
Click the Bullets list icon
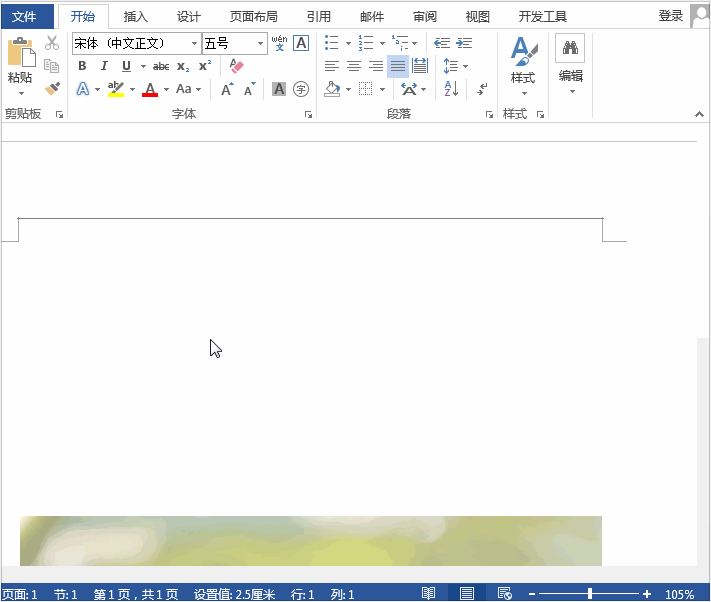click(x=332, y=43)
